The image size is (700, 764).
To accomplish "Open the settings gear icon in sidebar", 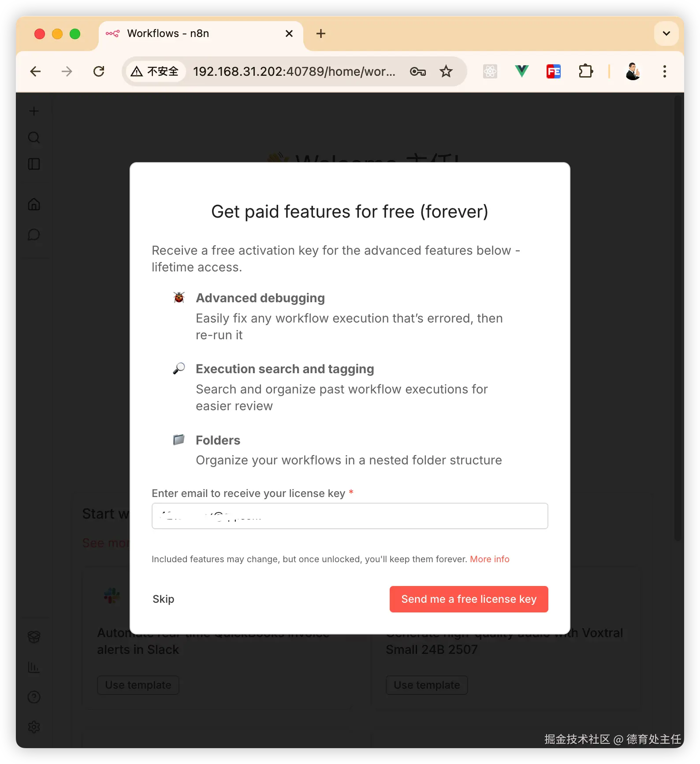I will pos(34,727).
